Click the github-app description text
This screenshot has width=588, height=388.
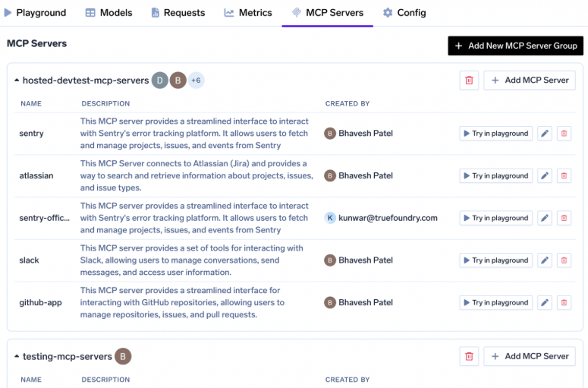(182, 302)
